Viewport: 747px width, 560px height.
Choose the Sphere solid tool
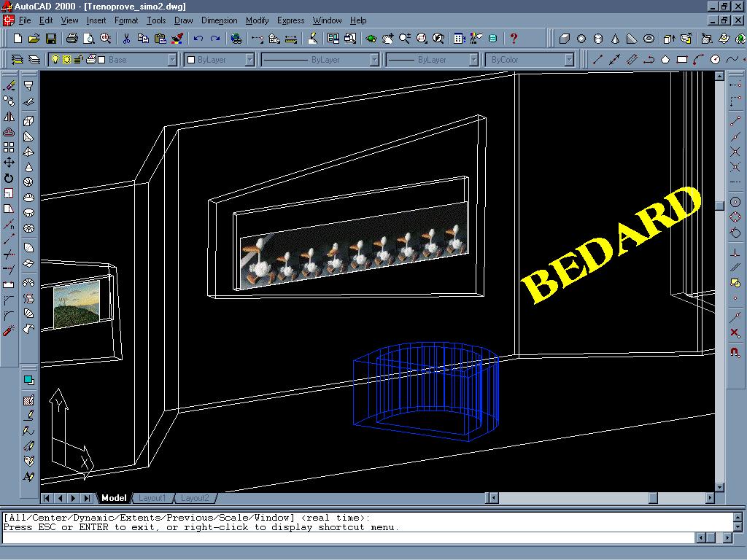click(581, 39)
